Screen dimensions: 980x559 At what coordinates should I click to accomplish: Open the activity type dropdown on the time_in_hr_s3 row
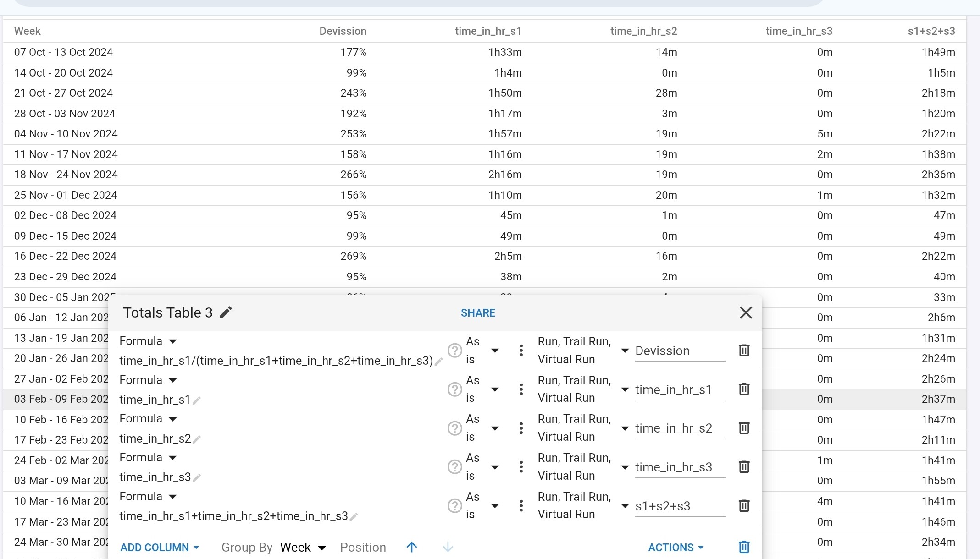(625, 467)
